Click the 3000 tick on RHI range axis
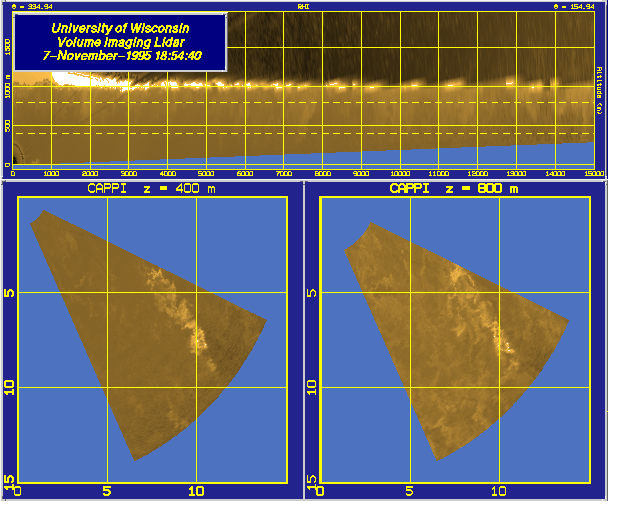The height and width of the screenshot is (512, 640). click(x=129, y=174)
